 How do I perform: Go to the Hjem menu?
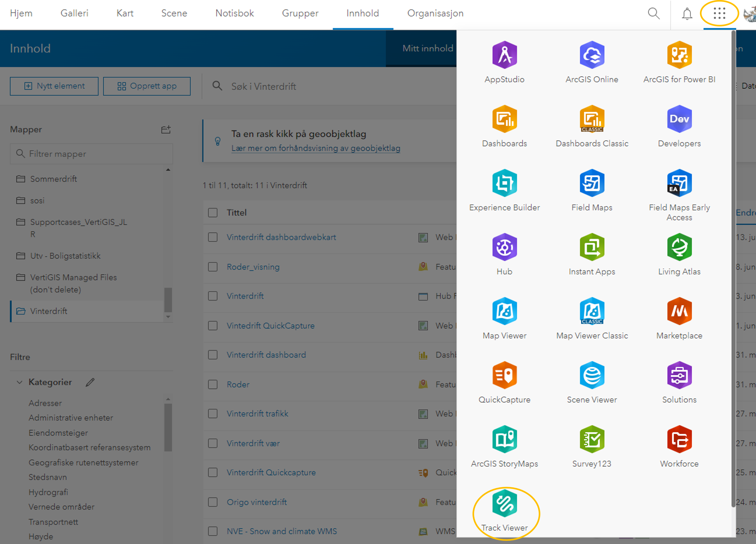[x=21, y=13]
